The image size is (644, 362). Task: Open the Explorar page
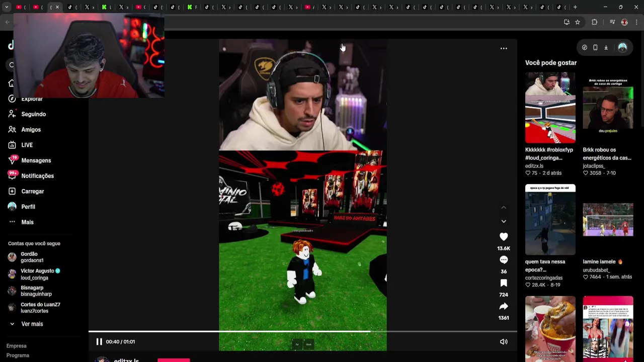pos(32,99)
